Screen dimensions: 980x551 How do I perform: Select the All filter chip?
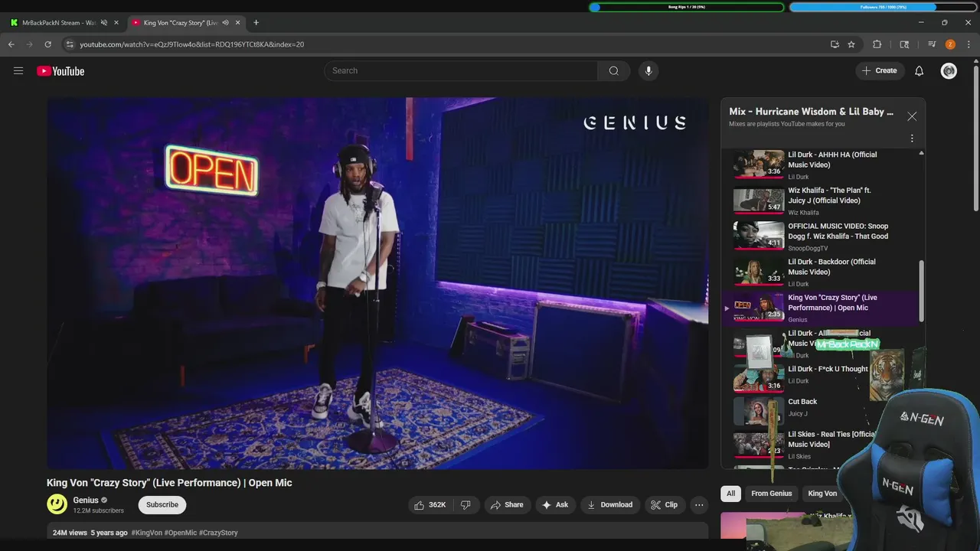tap(730, 494)
